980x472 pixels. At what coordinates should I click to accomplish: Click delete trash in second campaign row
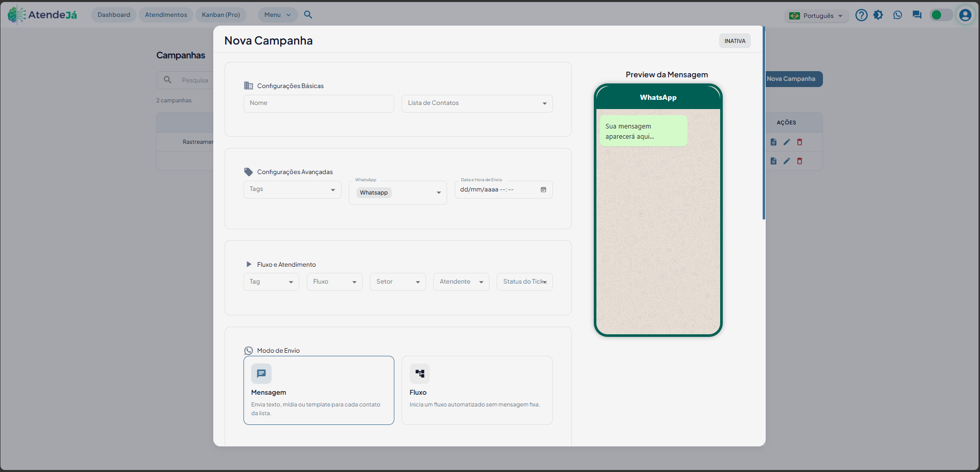[799, 161]
